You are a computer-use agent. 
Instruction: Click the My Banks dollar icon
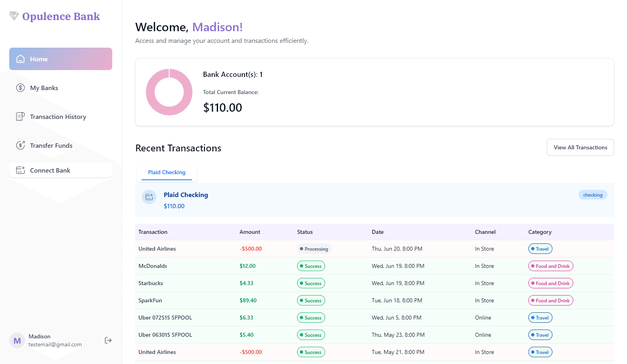20,88
